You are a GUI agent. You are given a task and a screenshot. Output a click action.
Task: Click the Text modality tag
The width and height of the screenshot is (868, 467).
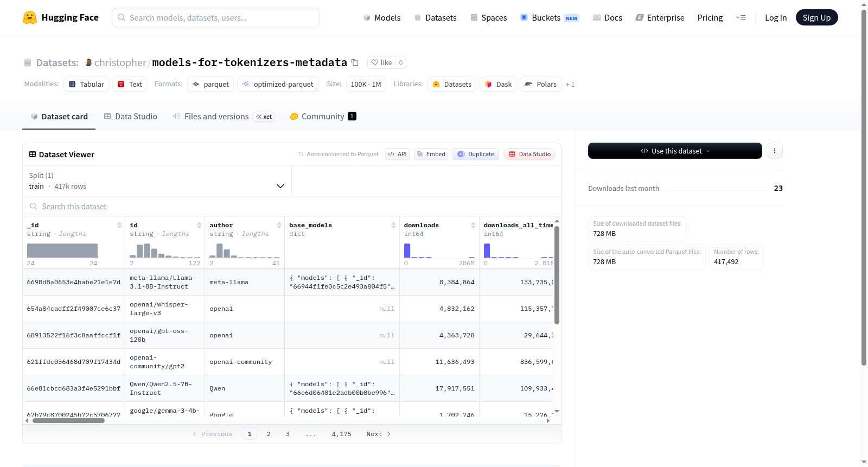pos(130,84)
